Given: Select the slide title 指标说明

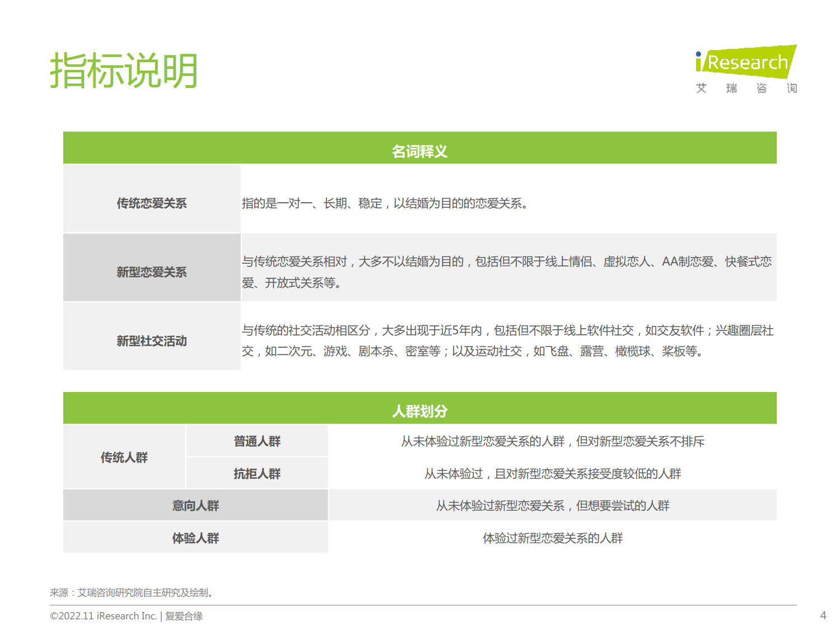Looking at the screenshot, I should [x=124, y=71].
